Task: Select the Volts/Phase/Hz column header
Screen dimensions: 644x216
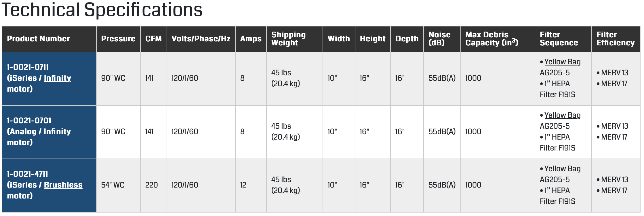Action: (x=201, y=39)
